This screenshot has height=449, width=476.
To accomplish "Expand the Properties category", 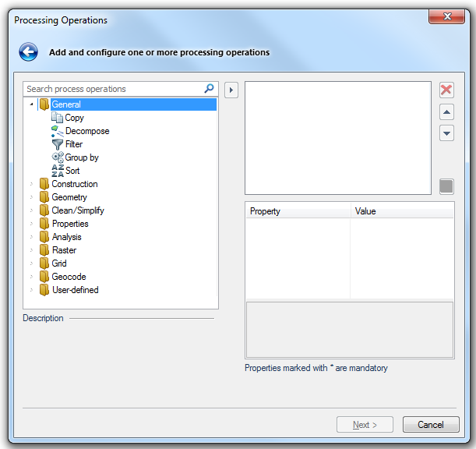I will (31, 224).
